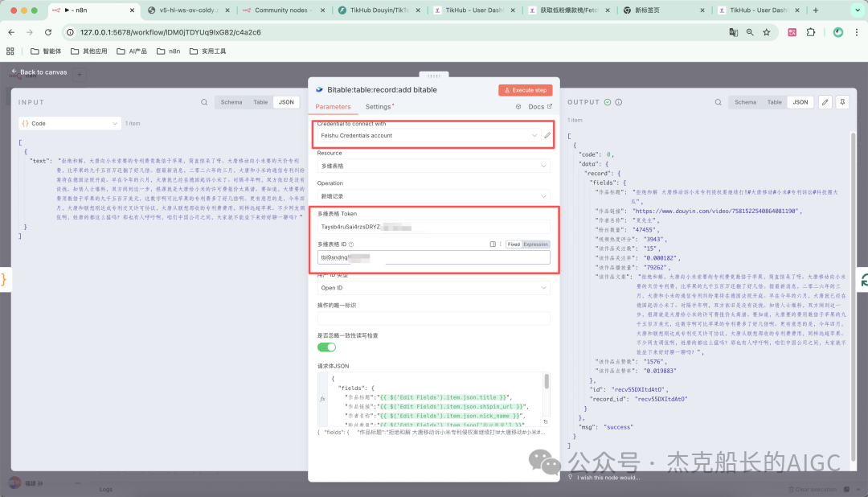Open the Operation dropdown showing 新增记录
The width and height of the screenshot is (868, 497).
coord(433,196)
